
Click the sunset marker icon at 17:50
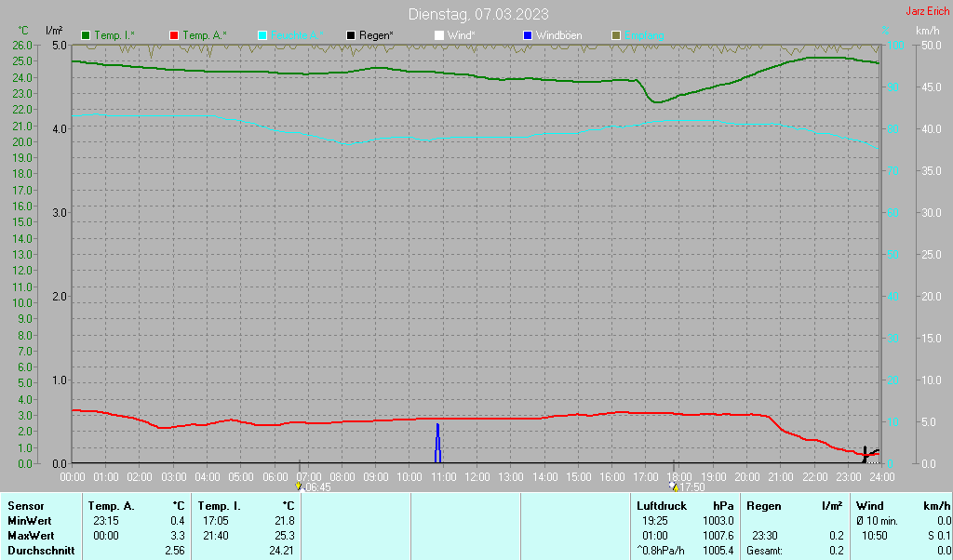coord(674,487)
